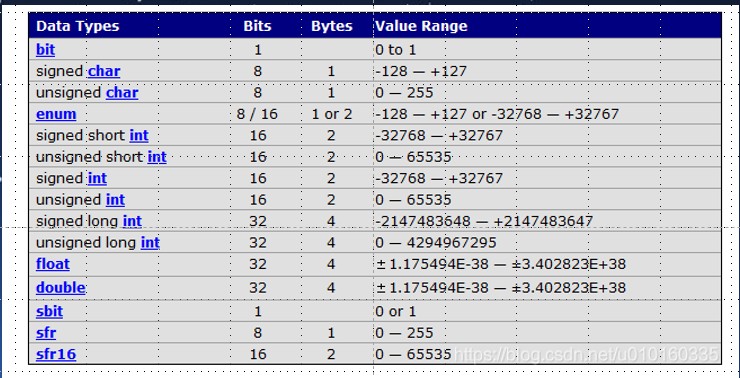
Task: Select the bits value '16' in signed int row
Action: click(x=258, y=178)
